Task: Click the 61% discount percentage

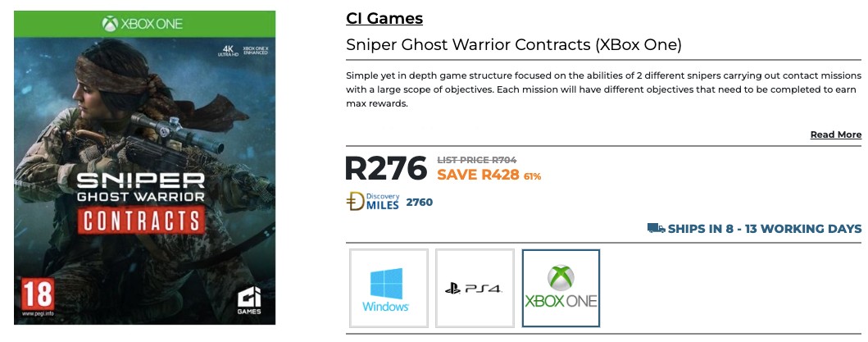Action: click(x=532, y=176)
